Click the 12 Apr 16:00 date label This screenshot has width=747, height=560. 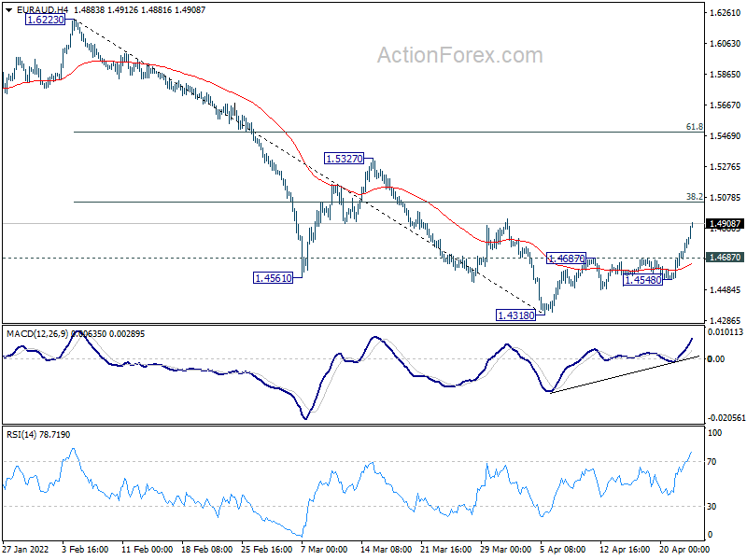tap(625, 549)
